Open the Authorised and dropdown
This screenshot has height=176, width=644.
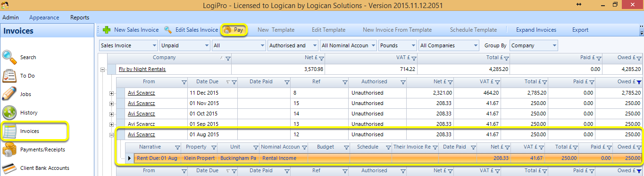click(x=293, y=45)
